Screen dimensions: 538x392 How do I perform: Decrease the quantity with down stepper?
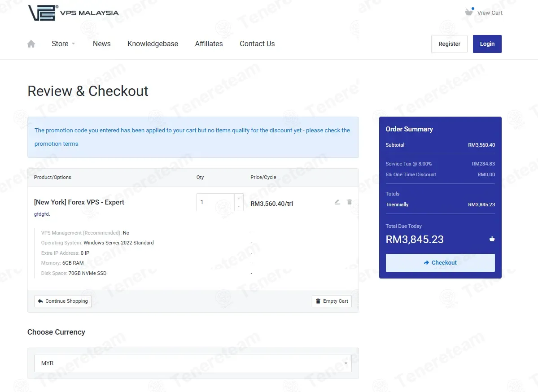point(239,206)
